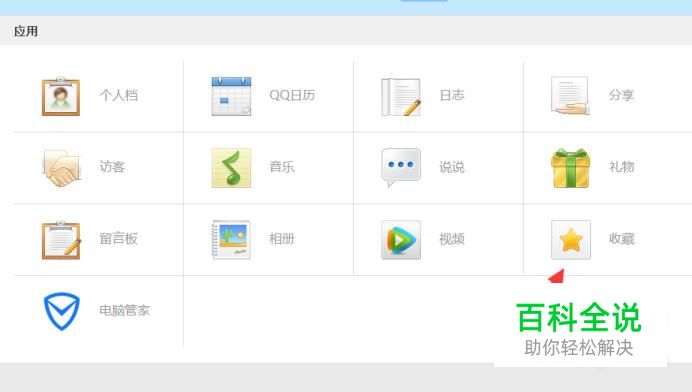
Task: Open the 音乐 green note icon
Action: 231,168
